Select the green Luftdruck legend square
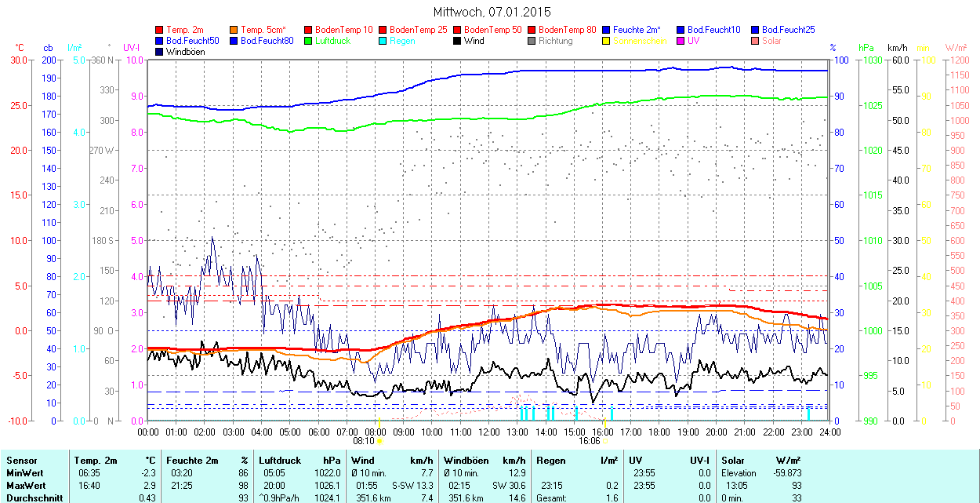The height and width of the screenshot is (503, 980). pyautogui.click(x=309, y=41)
